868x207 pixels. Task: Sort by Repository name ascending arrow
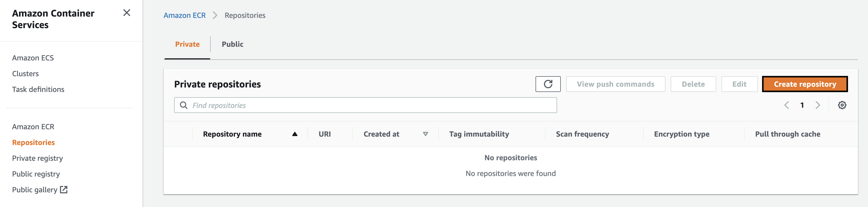click(x=295, y=134)
